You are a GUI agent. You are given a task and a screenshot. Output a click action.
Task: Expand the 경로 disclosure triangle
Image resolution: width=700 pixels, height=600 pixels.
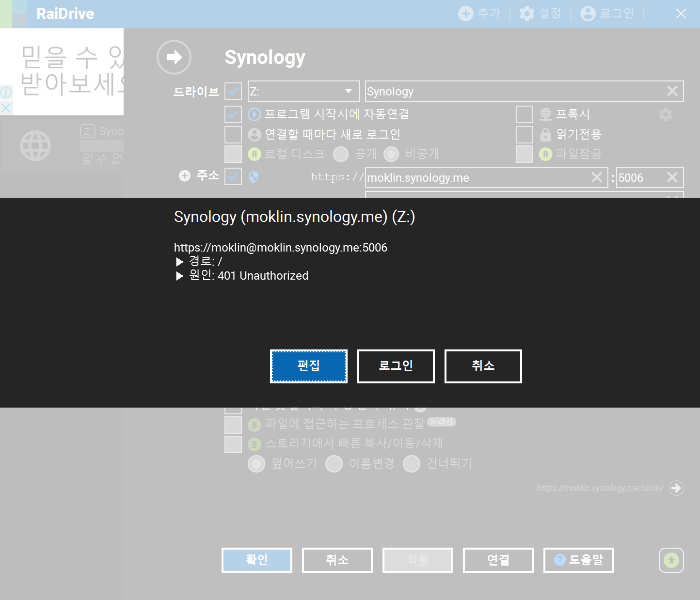point(179,262)
